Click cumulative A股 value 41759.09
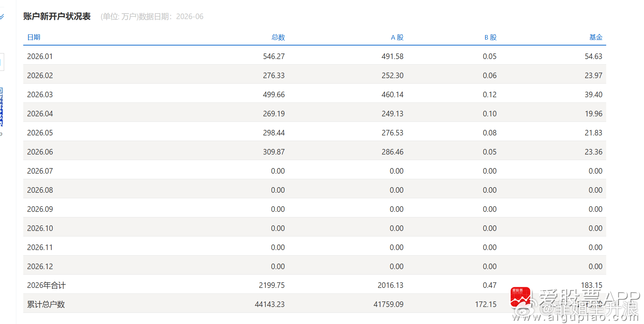This screenshot has width=644, height=324. click(388, 304)
